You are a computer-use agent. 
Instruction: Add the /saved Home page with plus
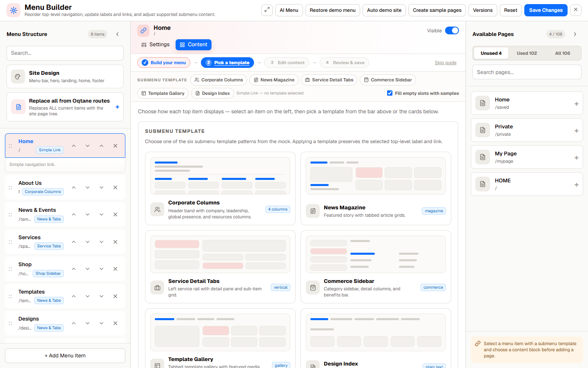click(x=577, y=104)
